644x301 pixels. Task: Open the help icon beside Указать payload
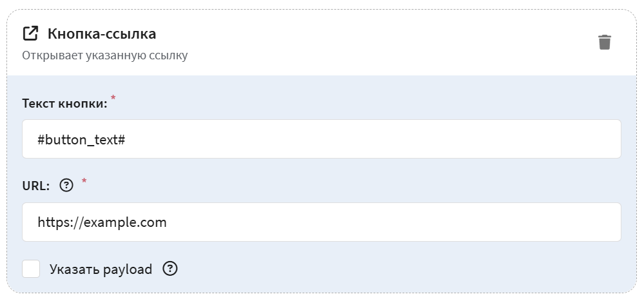click(170, 269)
